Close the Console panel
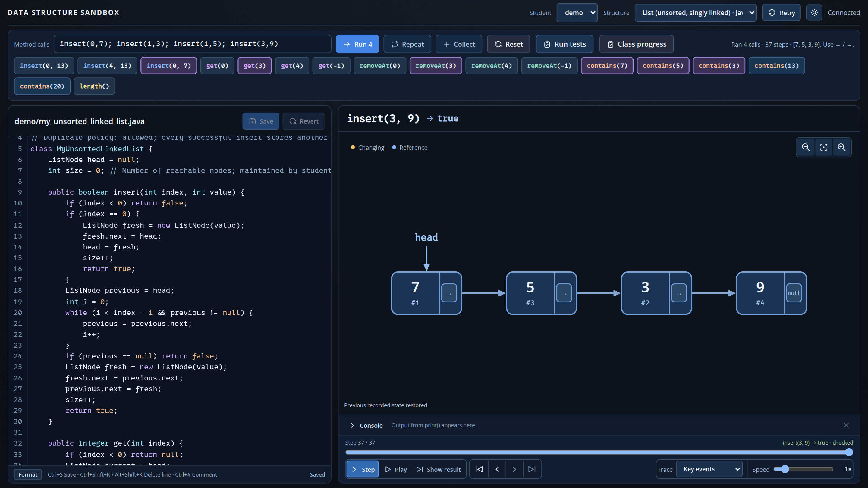This screenshot has width=868, height=488. (x=846, y=425)
